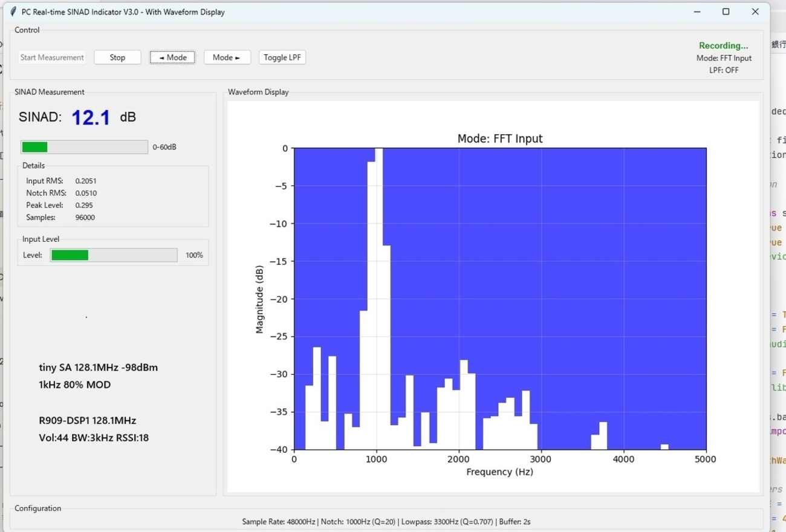Select the blue 12.1 SINAD reading
The width and height of the screenshot is (786, 532).
[x=91, y=117]
